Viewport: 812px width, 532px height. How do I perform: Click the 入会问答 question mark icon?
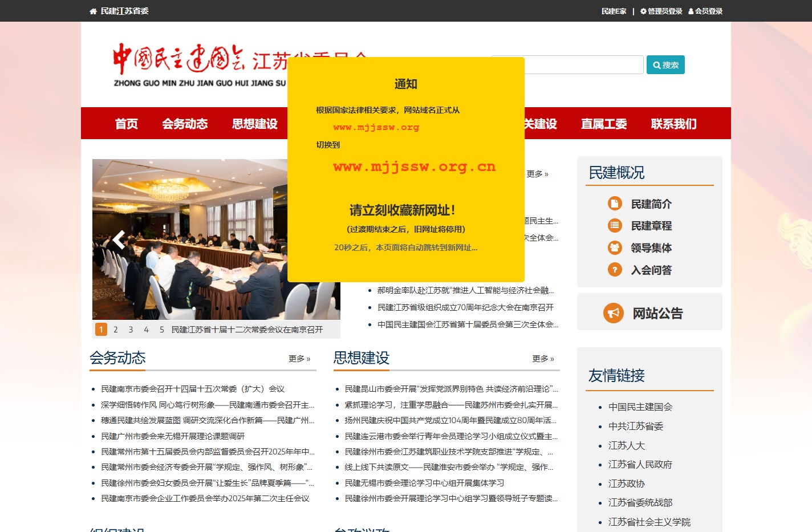coord(615,270)
